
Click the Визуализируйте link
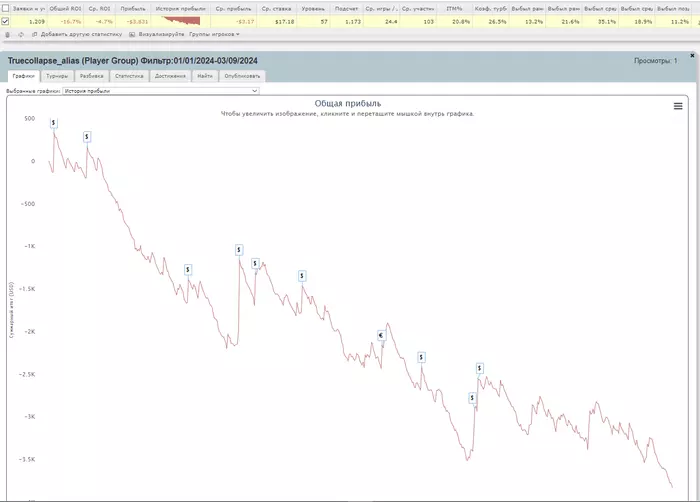pyautogui.click(x=161, y=34)
